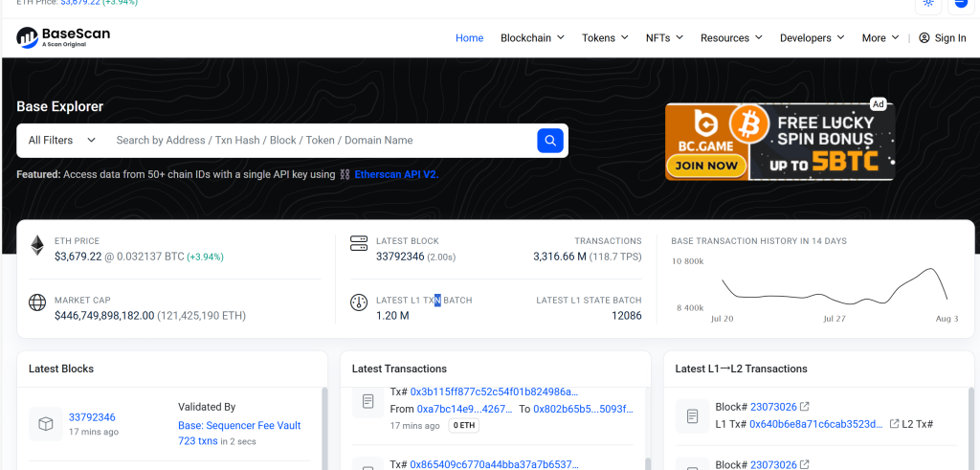Expand the More menu
This screenshot has height=470, width=980.
click(x=880, y=37)
